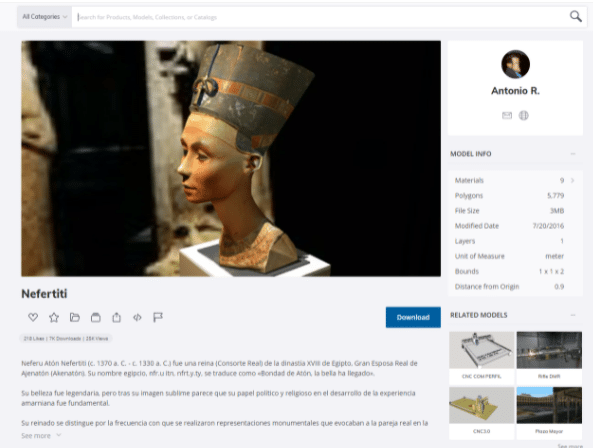This screenshot has height=448, width=593.
Task: Click See more under related models
Action: [x=570, y=446]
